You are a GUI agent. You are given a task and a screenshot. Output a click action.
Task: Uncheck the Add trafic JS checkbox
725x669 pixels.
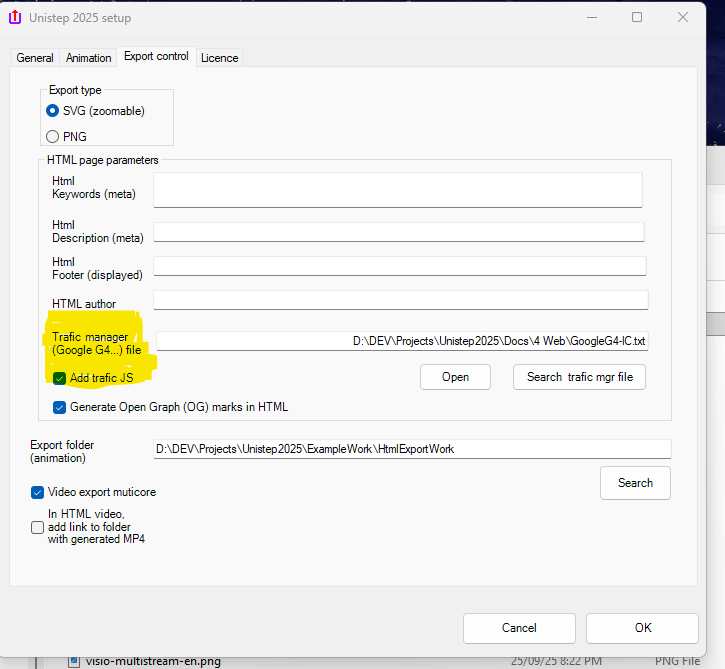[x=61, y=378]
